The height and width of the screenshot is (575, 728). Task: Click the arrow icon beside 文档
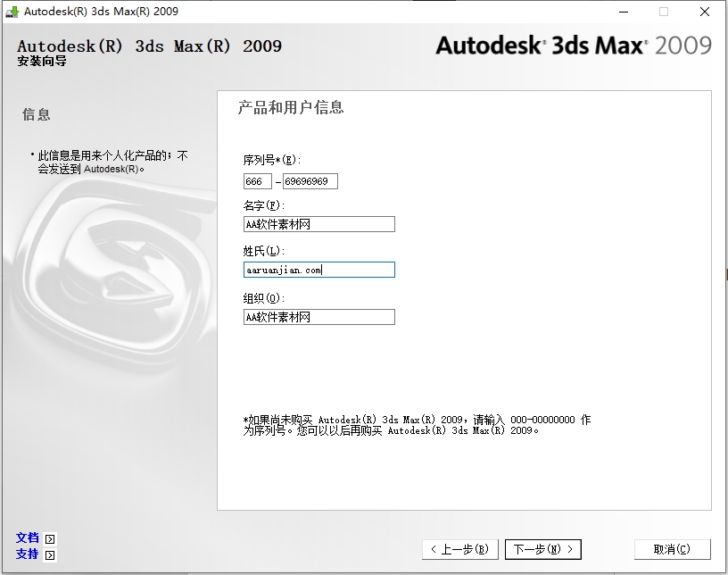coord(50,538)
